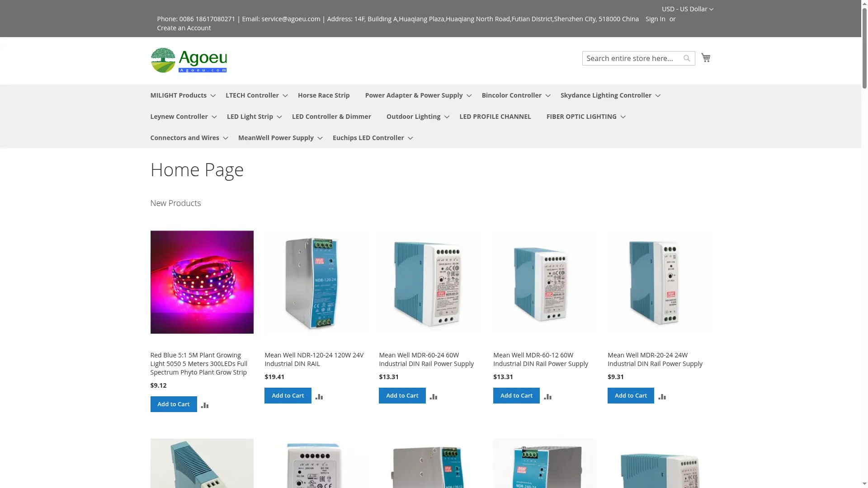Open Mean Well MDR-20-24 product title
The width and height of the screenshot is (868, 488).
coord(655,360)
